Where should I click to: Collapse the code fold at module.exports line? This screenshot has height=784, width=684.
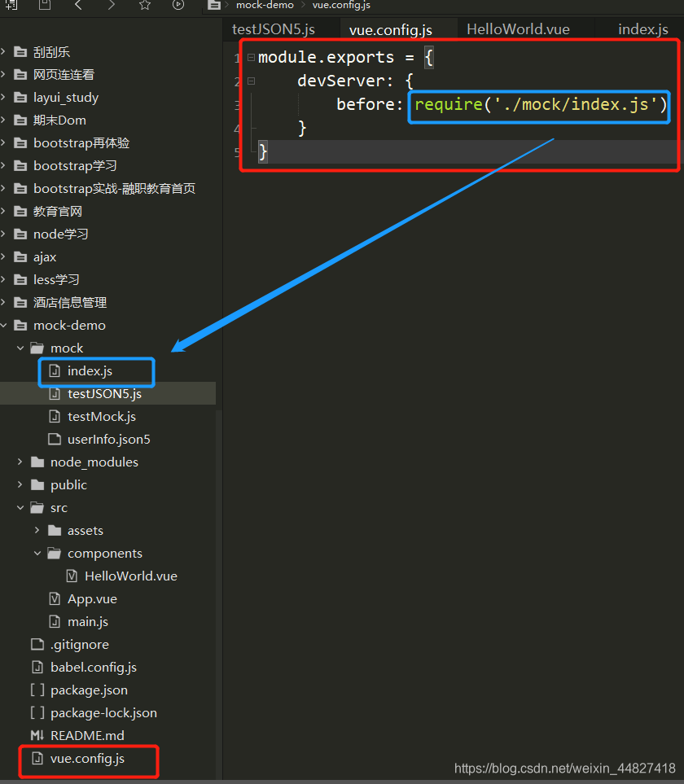coord(251,58)
